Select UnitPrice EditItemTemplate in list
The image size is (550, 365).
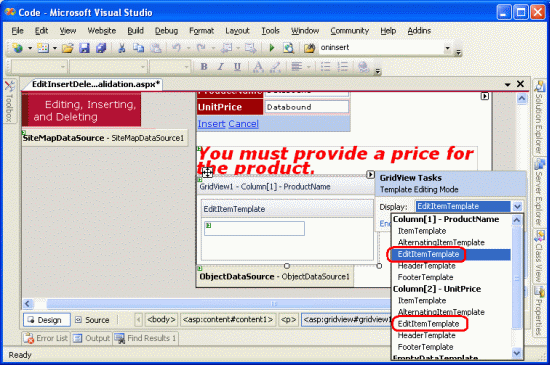pos(428,324)
